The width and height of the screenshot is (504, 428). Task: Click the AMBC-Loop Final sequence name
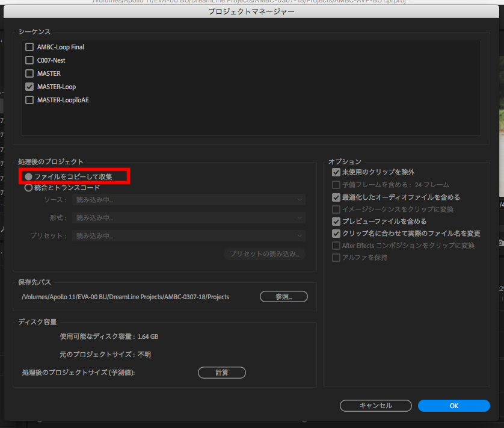[61, 47]
